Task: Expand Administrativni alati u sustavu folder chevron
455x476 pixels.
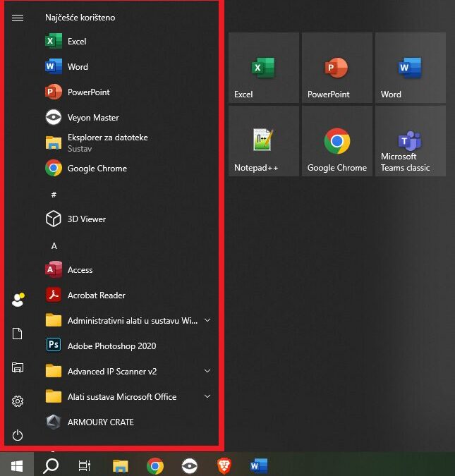Action: click(207, 320)
